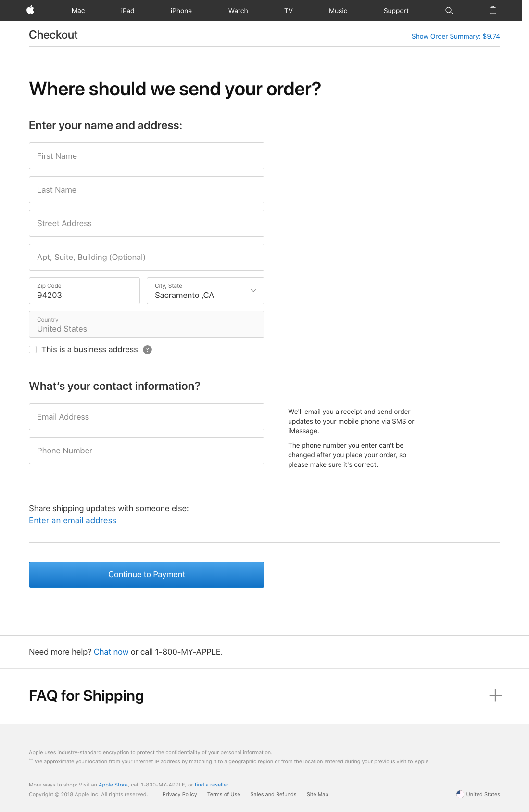Click the Phone Number input field
Screen dimensions: 529x812
click(x=147, y=451)
